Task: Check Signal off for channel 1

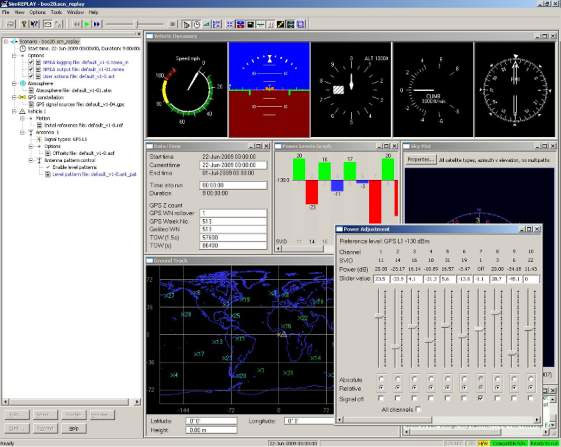Action: pyautogui.click(x=381, y=398)
